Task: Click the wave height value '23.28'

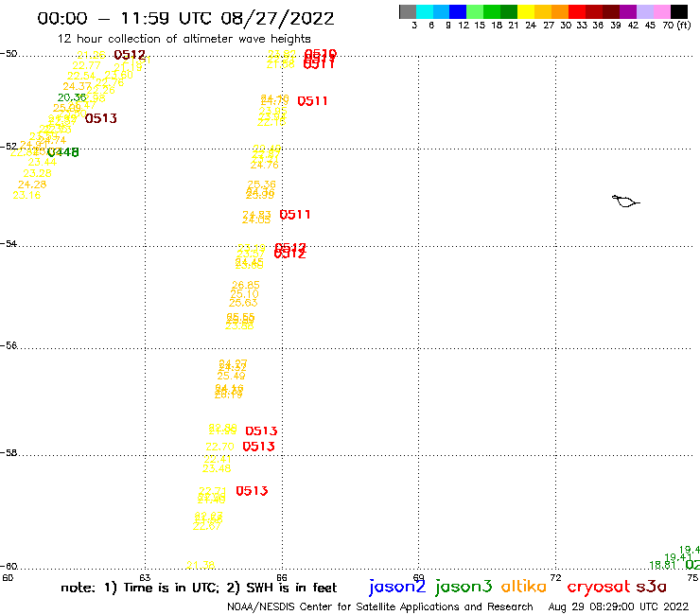Action: click(37, 173)
